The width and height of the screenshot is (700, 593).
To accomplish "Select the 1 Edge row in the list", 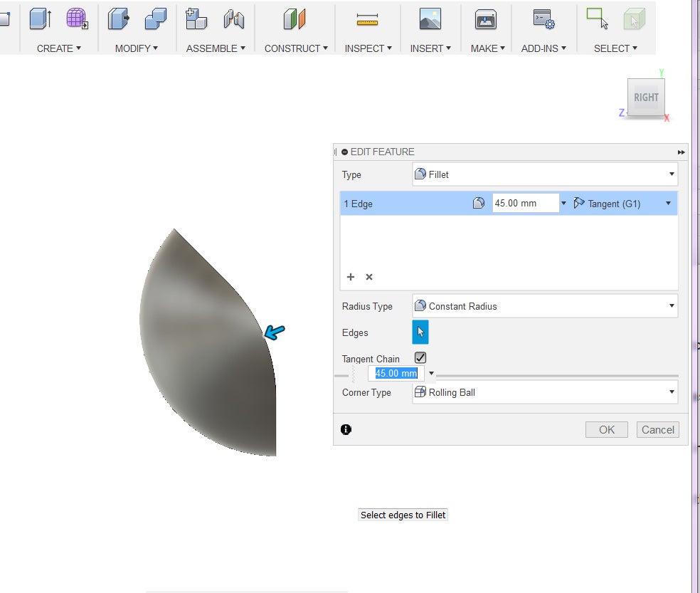I will (x=509, y=204).
